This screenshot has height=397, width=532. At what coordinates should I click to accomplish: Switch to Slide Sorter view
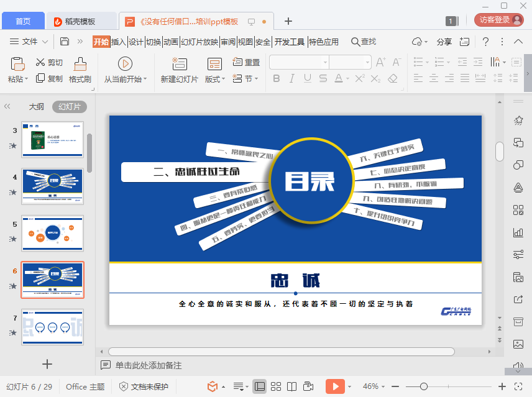point(276,386)
